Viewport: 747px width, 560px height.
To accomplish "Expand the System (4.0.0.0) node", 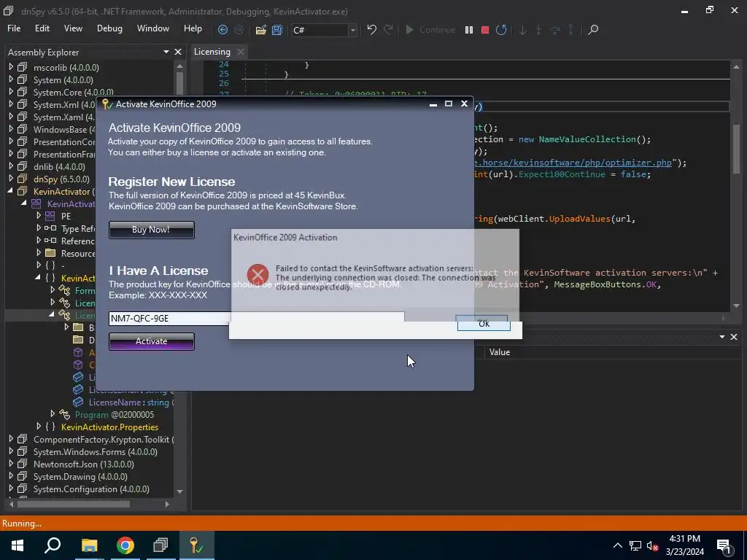I will pyautogui.click(x=11, y=79).
